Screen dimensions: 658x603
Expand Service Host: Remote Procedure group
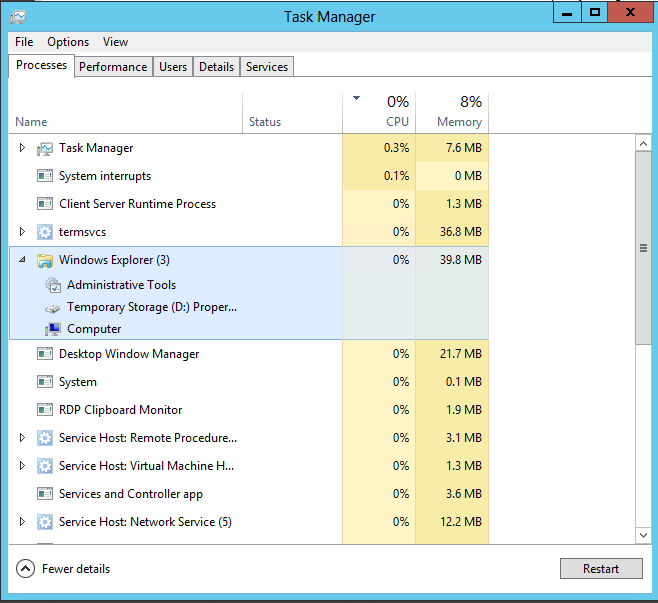[22, 438]
